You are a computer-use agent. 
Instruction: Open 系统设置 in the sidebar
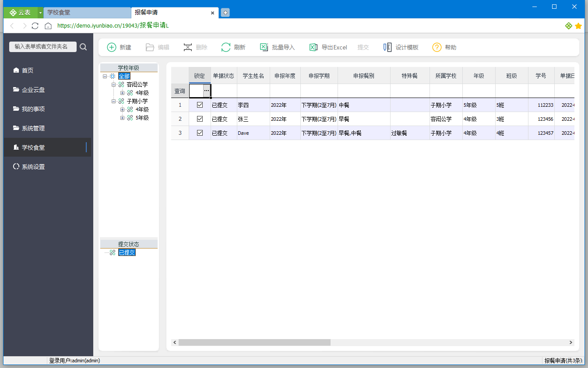(x=47, y=167)
